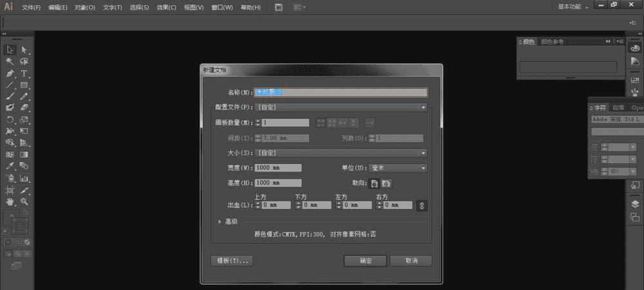
Task: Step the 上方 top bleed spinner
Action: click(x=258, y=204)
